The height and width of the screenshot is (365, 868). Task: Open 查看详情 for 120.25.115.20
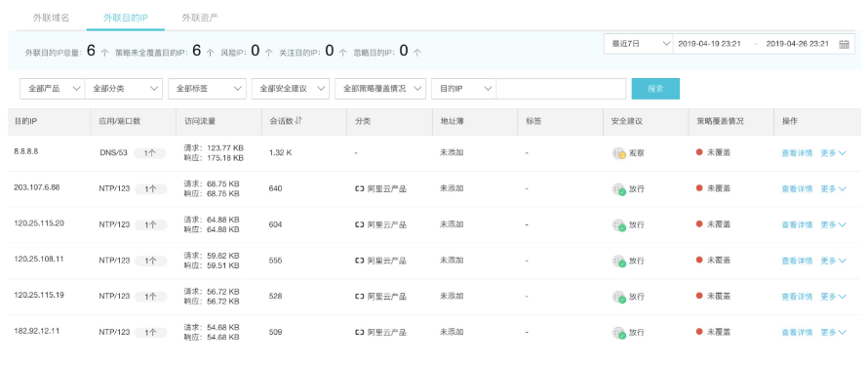click(797, 224)
